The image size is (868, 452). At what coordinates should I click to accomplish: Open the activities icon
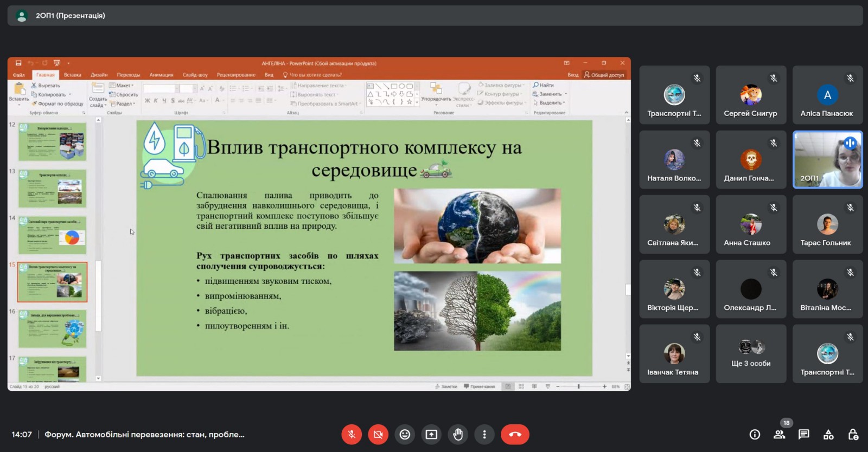pyautogui.click(x=828, y=434)
